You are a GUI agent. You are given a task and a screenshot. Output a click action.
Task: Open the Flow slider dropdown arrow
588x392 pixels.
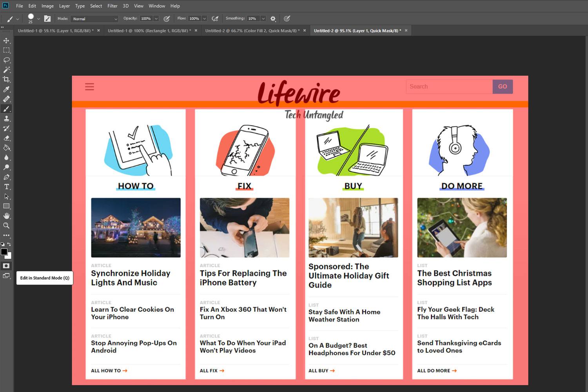tap(204, 18)
